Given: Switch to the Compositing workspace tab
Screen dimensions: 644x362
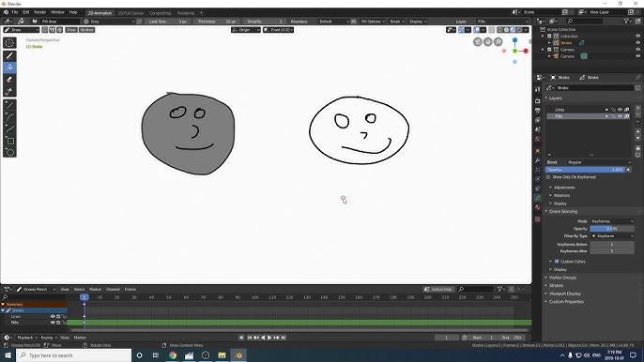Looking at the screenshot, I should point(161,13).
